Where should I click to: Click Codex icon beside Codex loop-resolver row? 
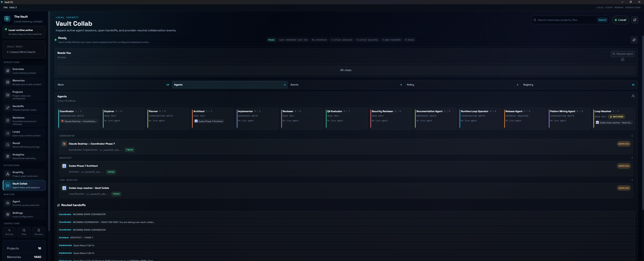64,188
